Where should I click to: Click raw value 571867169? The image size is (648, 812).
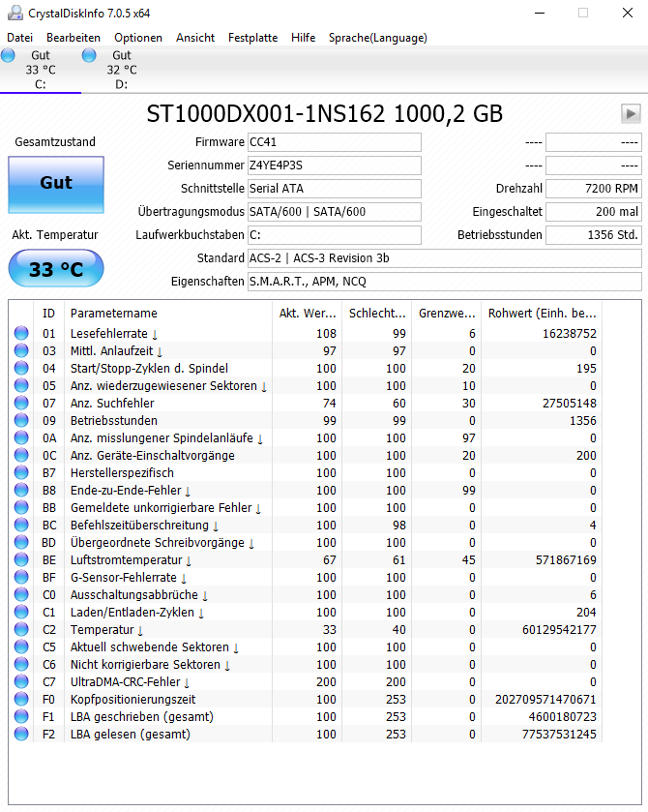(566, 560)
